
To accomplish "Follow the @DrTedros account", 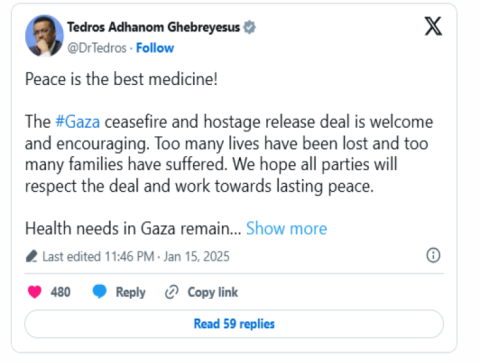I will click(x=155, y=48).
